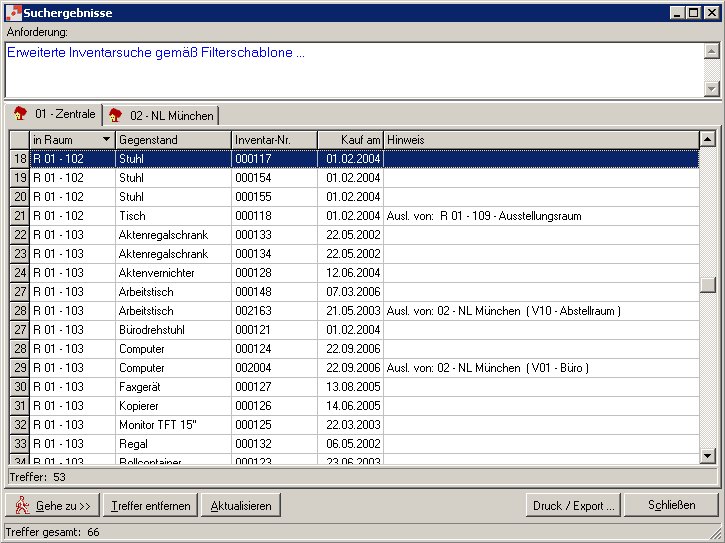Image resolution: width=725 pixels, height=543 pixels.
Task: Click the 'Kauf am' column header
Action: (350, 140)
